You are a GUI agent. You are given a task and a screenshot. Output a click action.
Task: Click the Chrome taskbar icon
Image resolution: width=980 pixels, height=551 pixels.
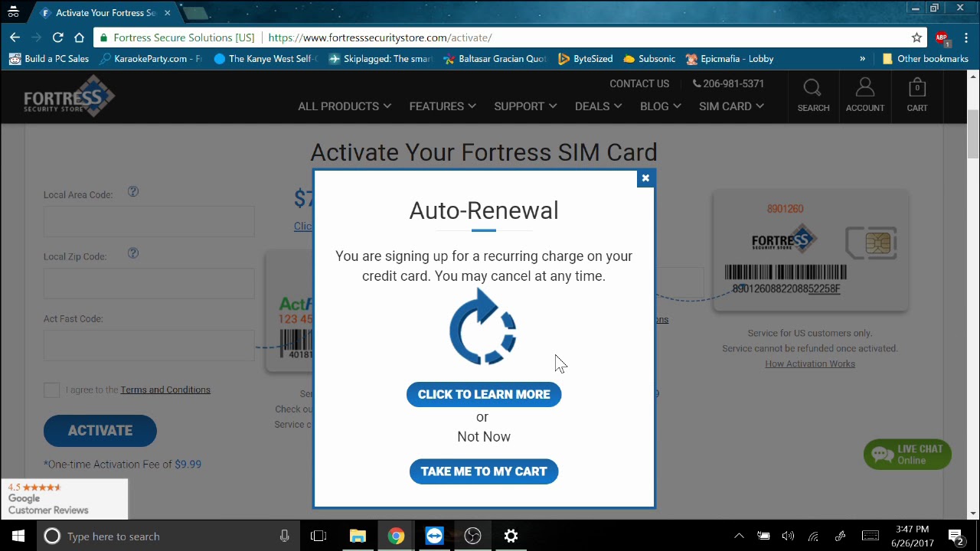(x=396, y=536)
